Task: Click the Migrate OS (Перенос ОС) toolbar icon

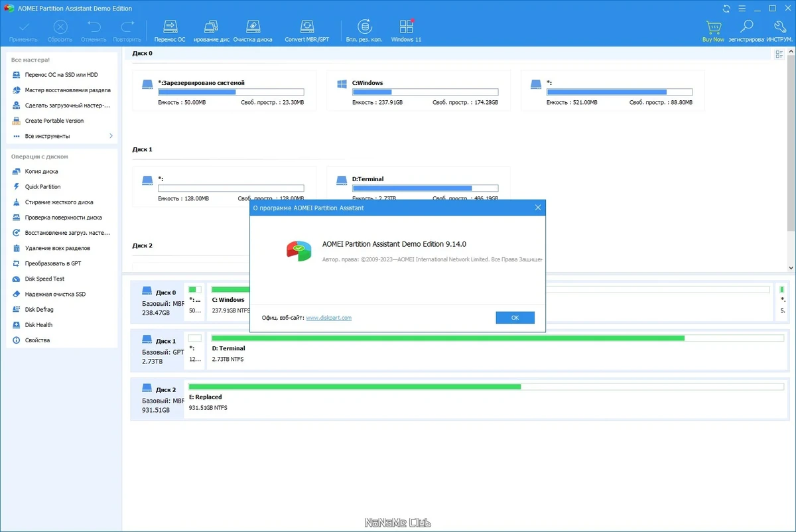Action: [x=170, y=31]
